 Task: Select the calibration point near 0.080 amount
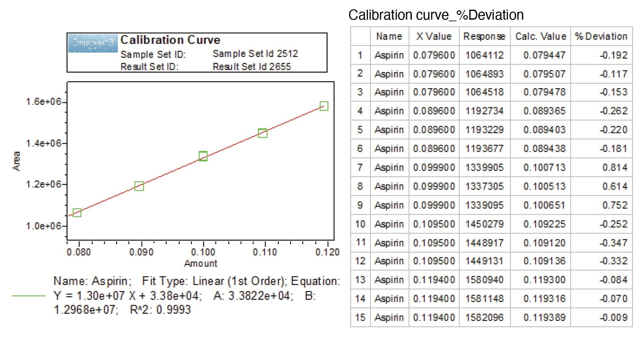coord(77,212)
